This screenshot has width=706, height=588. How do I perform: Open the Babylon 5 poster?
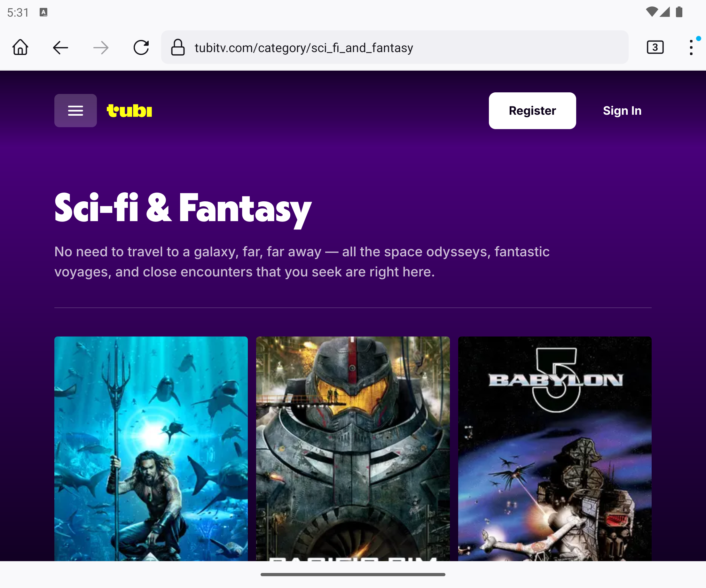point(555,449)
